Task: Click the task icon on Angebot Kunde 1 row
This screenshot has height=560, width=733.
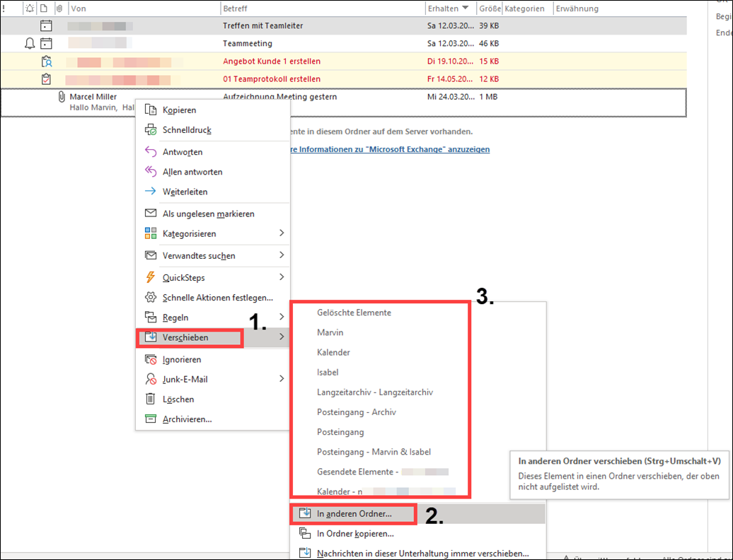Action: (46, 62)
